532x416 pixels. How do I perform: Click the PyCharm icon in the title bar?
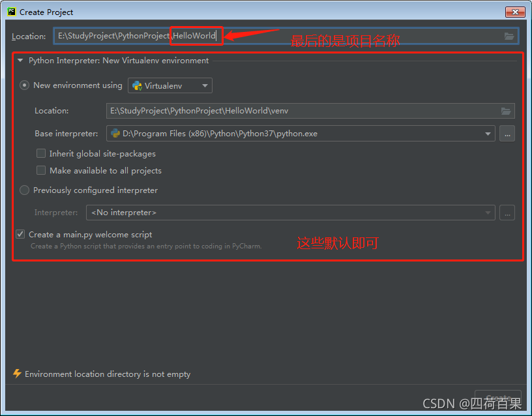tap(12, 12)
